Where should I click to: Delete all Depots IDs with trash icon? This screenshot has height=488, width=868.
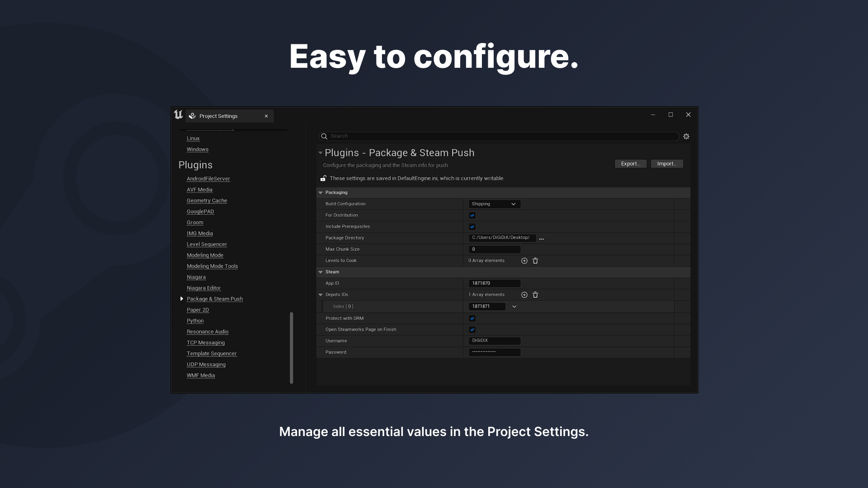[x=535, y=295]
